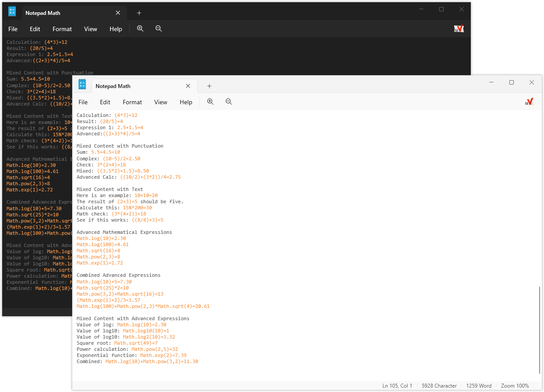Open the View menu in dark window
Image resolution: width=544 pixels, height=392 pixels.
[90, 29]
